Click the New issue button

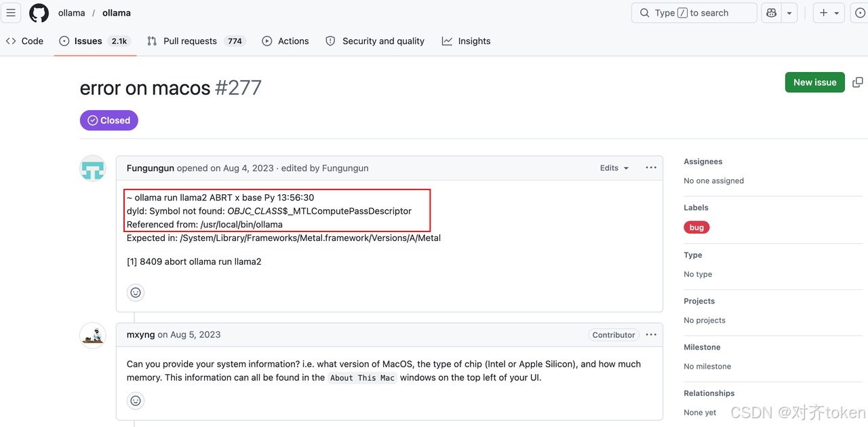coord(815,82)
